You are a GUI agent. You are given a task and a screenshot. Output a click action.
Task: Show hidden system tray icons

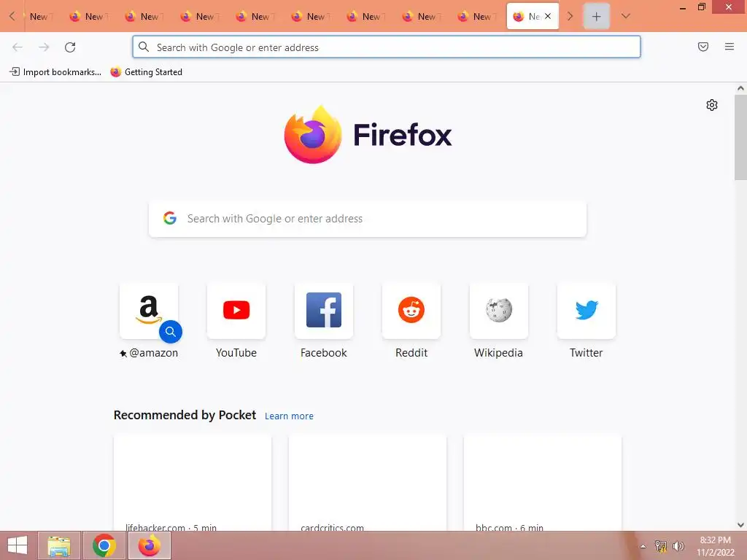coord(643,546)
